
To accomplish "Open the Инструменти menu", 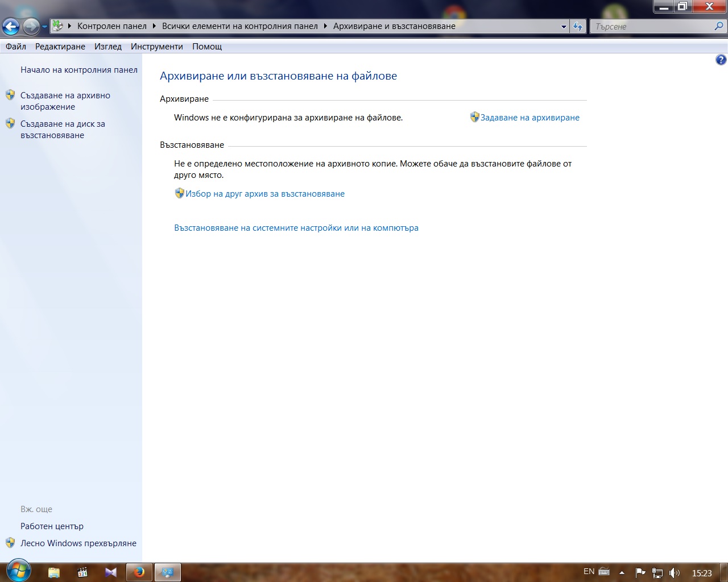I will 156,47.
